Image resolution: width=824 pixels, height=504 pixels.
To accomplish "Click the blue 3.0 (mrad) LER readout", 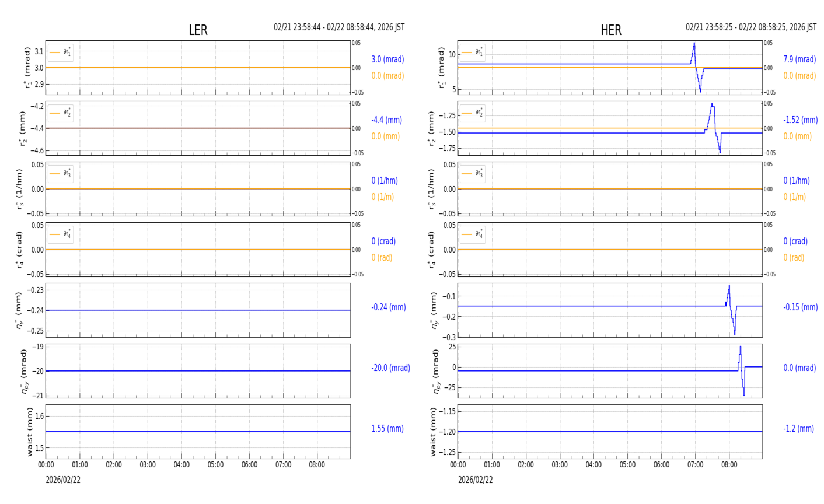I will click(387, 60).
